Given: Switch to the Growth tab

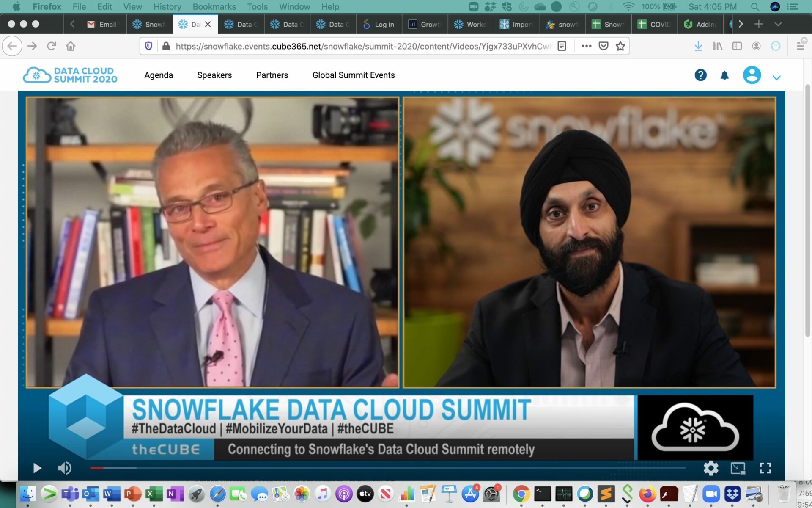Looking at the screenshot, I should coord(425,25).
